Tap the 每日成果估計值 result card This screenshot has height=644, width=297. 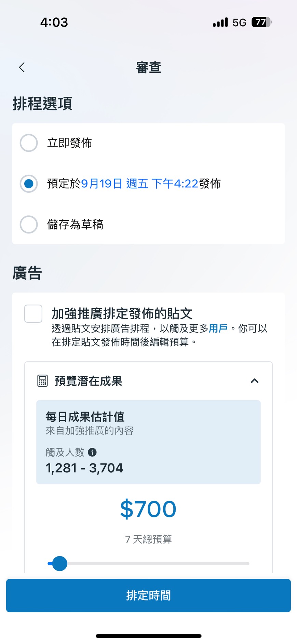[x=148, y=442]
